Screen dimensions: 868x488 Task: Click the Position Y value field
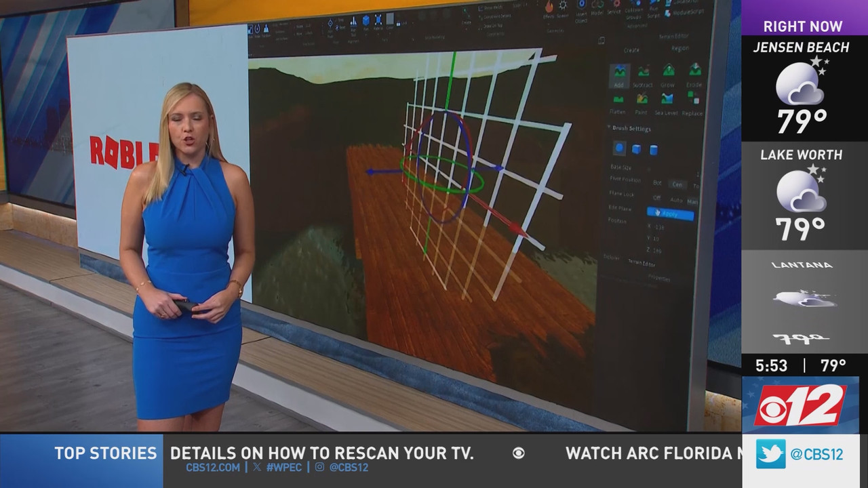656,238
